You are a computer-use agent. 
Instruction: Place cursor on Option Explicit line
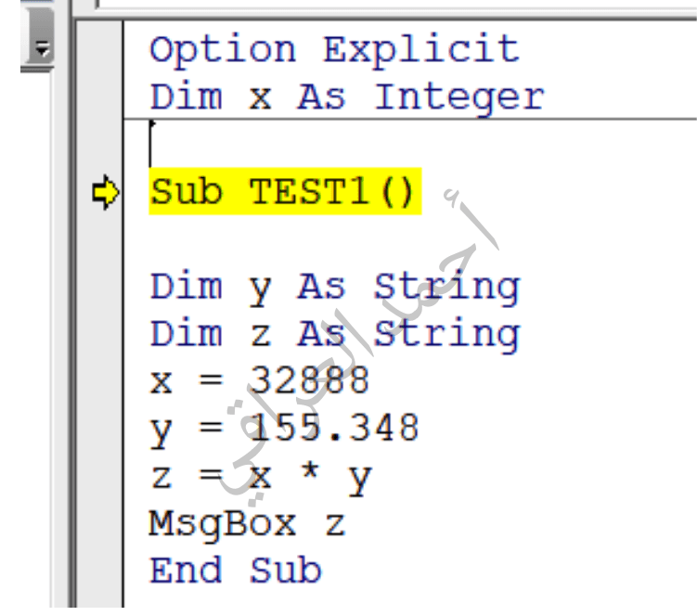point(334,49)
